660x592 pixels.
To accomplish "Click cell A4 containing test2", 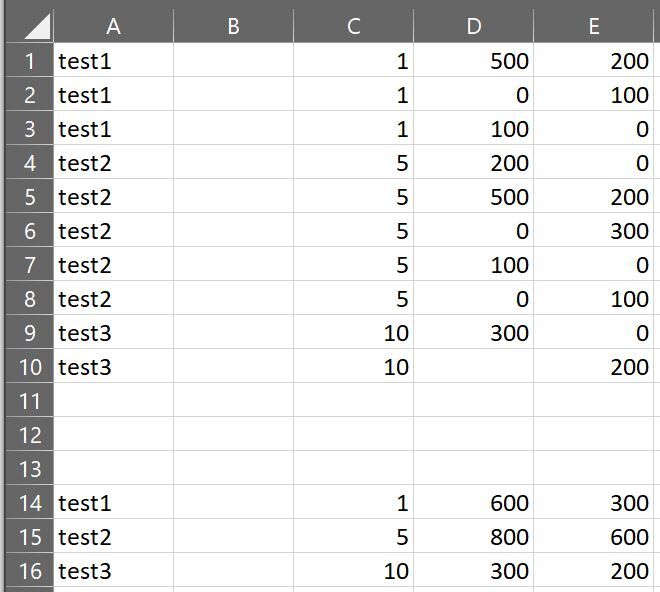I will click(x=114, y=162).
